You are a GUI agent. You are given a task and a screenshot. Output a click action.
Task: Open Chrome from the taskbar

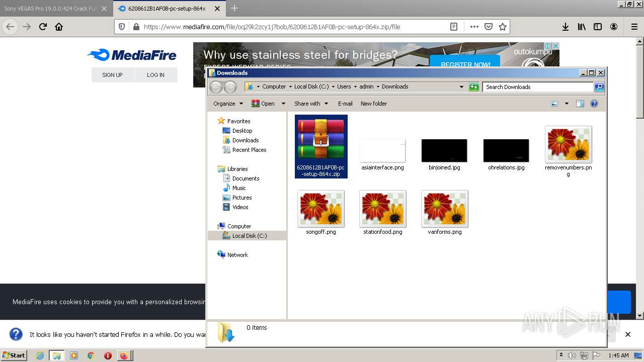pos(91,355)
